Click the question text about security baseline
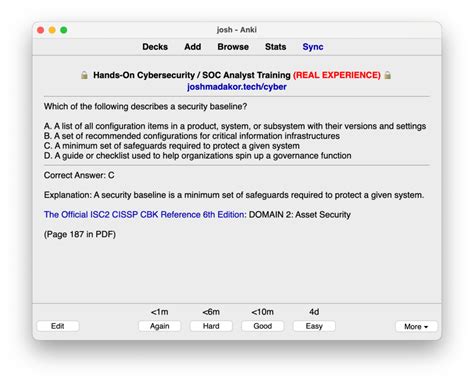This screenshot has height=383, width=474. click(x=145, y=106)
